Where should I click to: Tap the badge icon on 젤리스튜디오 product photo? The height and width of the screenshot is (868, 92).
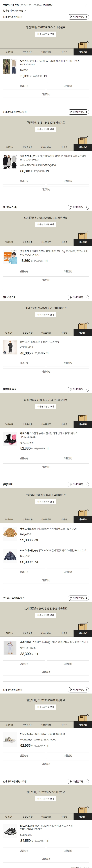[5, 352]
